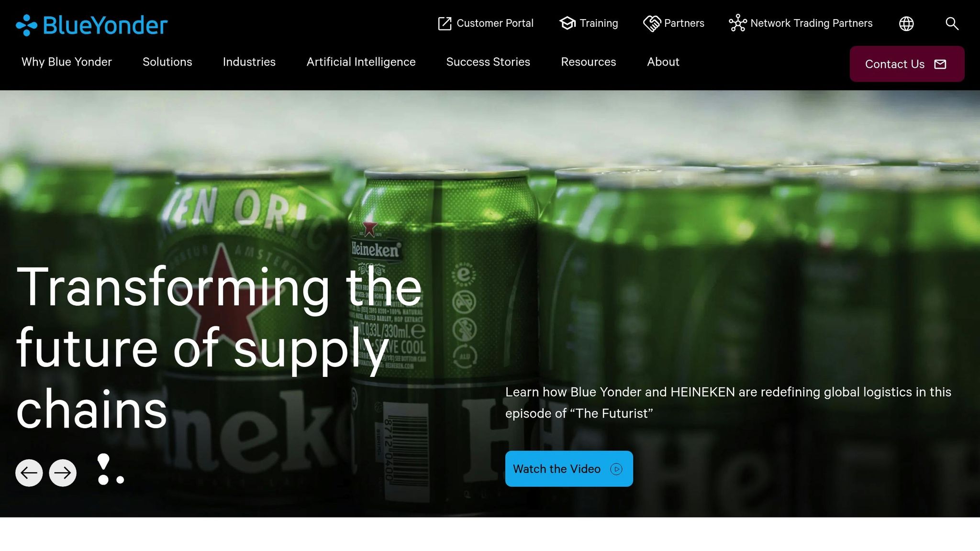Click the Customer Portal external-link icon
Image resolution: width=980 pixels, height=551 pixels.
click(445, 23)
